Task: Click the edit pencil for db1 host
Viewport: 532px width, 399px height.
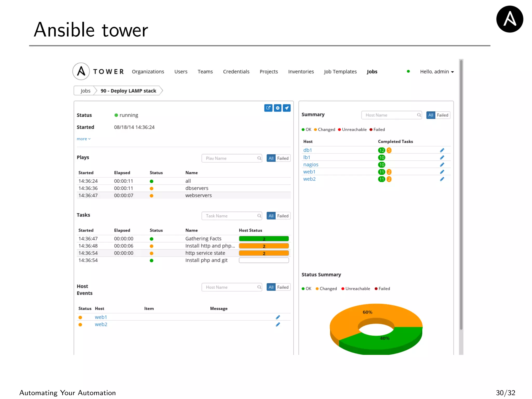Action: [x=442, y=150]
